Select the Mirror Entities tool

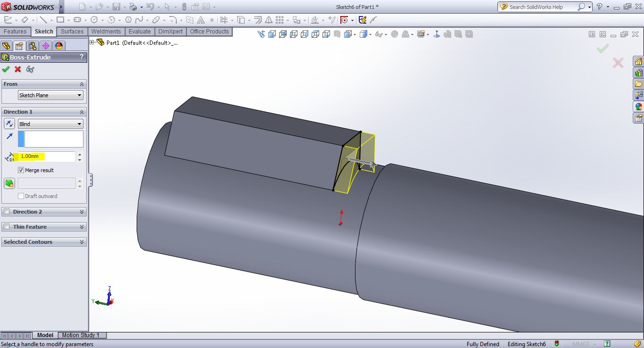pyautogui.click(x=269, y=20)
